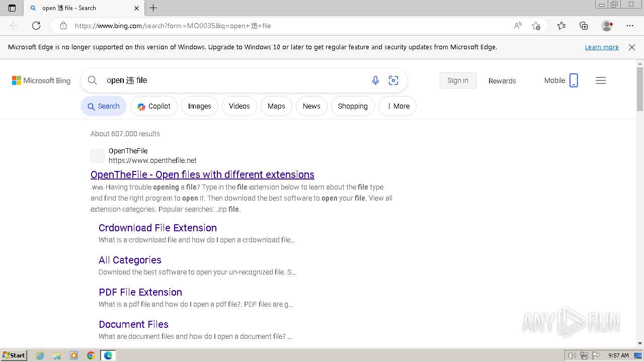
Task: Select the Search tab
Action: coord(104,106)
